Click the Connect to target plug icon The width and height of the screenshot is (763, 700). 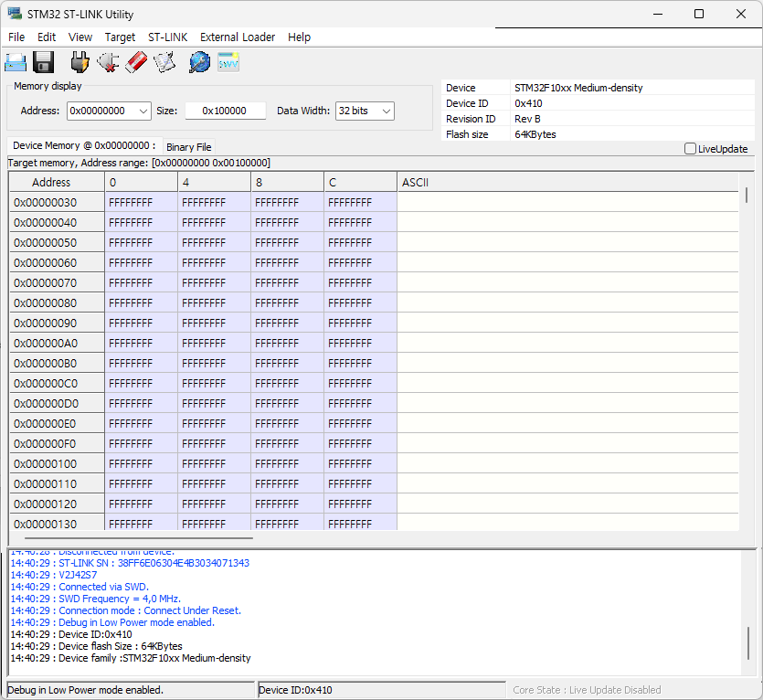79,62
